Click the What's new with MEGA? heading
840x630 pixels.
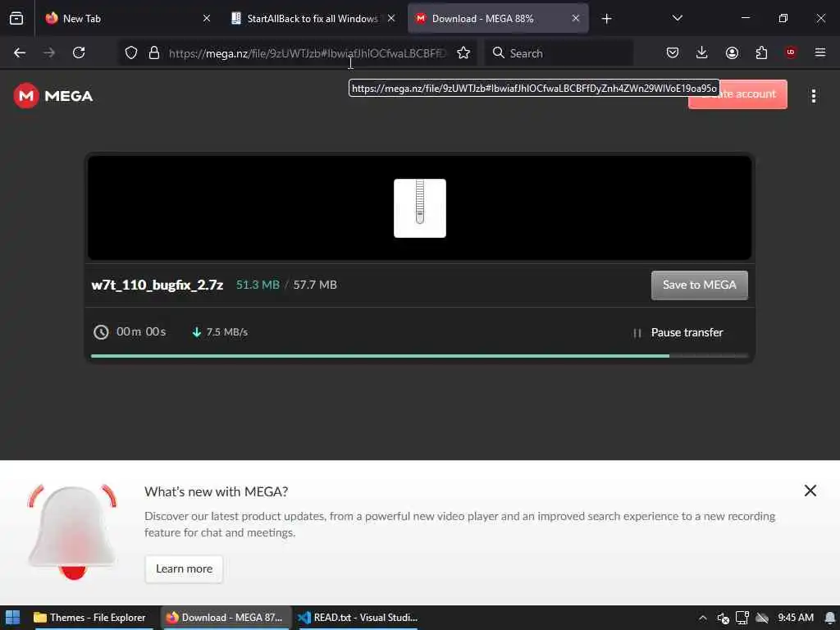pyautogui.click(x=216, y=491)
